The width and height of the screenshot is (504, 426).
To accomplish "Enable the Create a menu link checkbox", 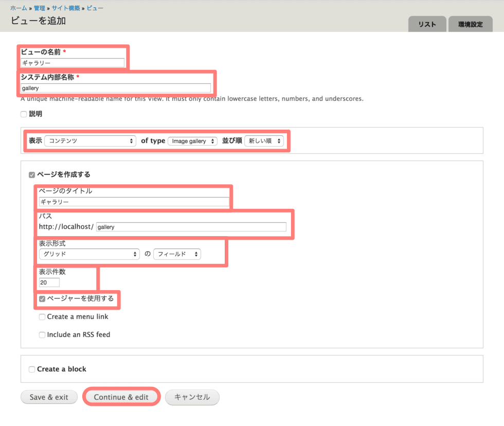I will coord(42,317).
